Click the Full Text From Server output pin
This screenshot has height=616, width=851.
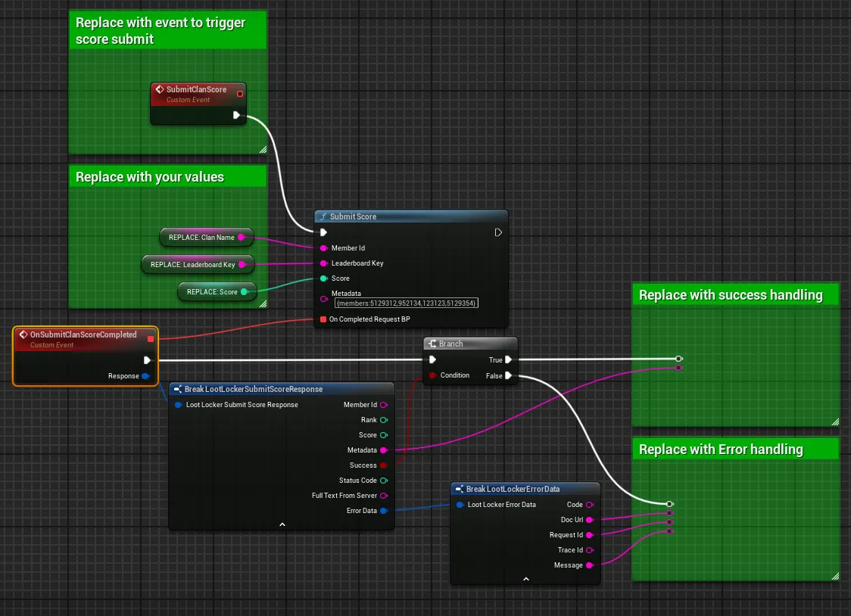click(384, 496)
